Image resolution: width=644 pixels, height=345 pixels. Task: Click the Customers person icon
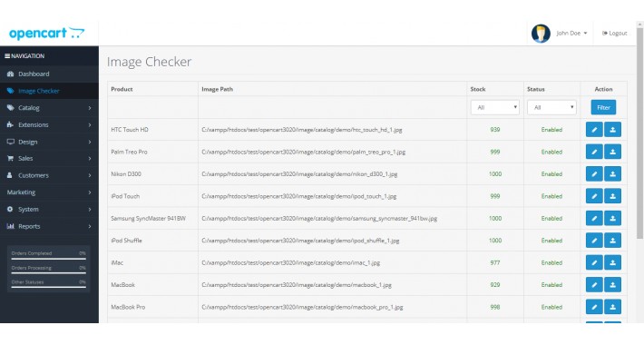tap(10, 175)
